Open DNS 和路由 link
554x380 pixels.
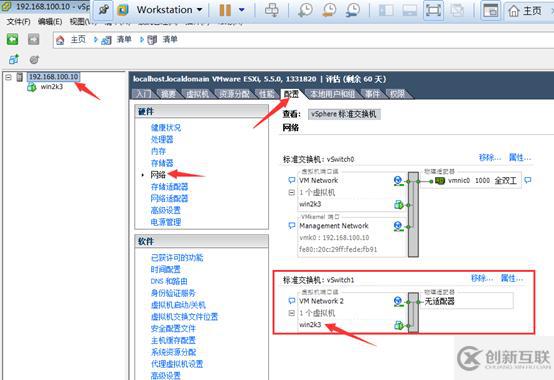(169, 281)
